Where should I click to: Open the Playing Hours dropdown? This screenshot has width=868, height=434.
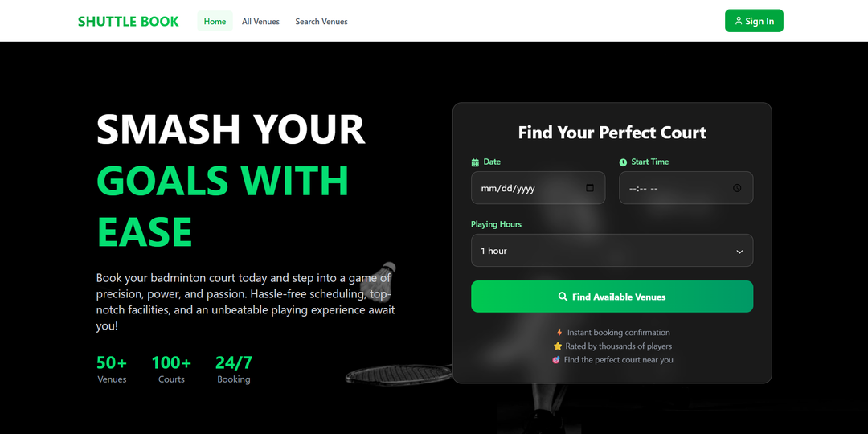pyautogui.click(x=612, y=250)
